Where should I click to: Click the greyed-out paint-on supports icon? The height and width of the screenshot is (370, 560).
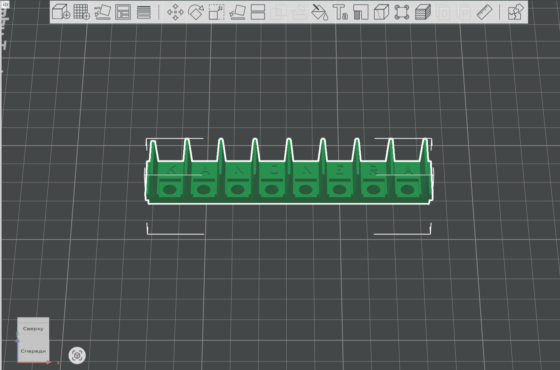coord(299,12)
